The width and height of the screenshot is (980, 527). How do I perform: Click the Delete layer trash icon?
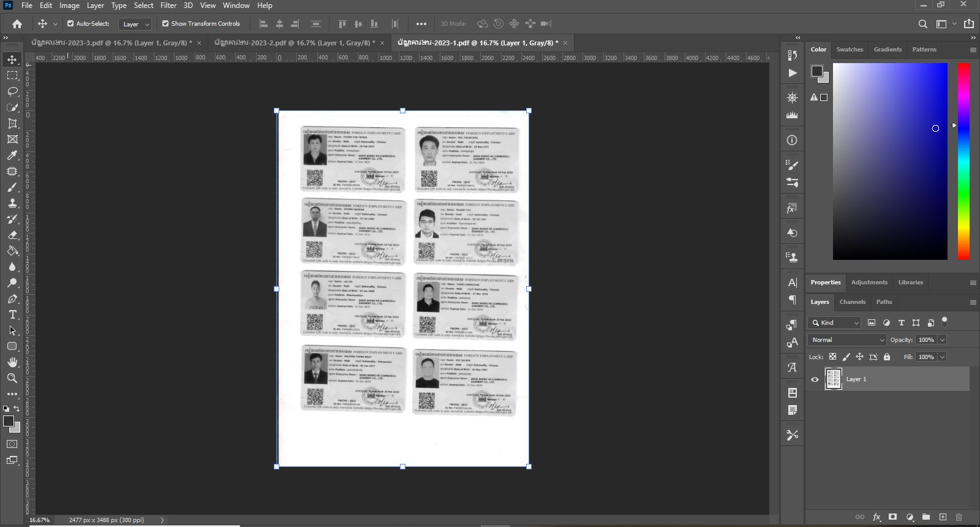(959, 517)
